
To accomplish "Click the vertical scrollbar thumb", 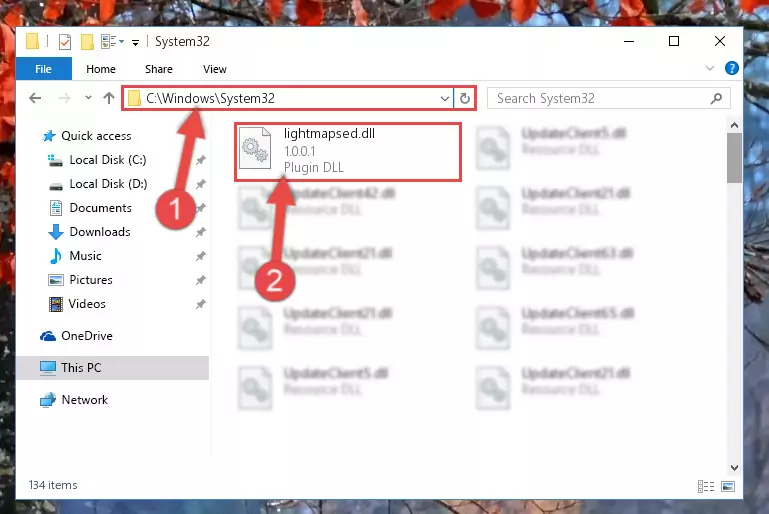I will pos(734,157).
